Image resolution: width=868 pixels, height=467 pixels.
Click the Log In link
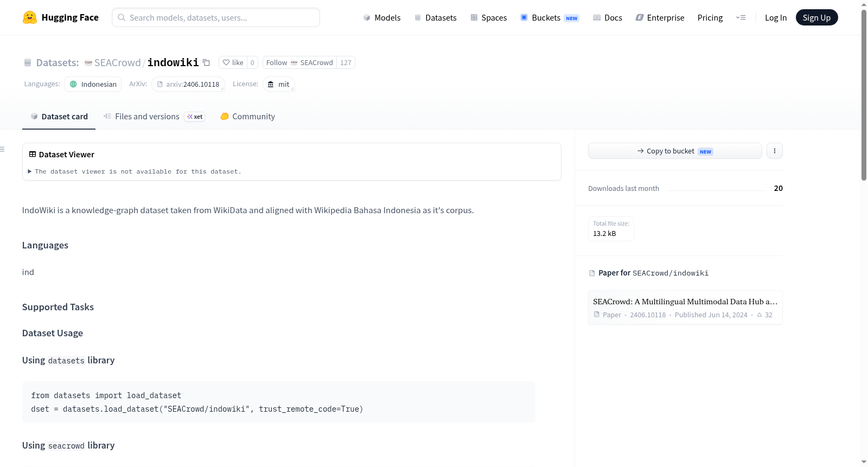click(776, 17)
